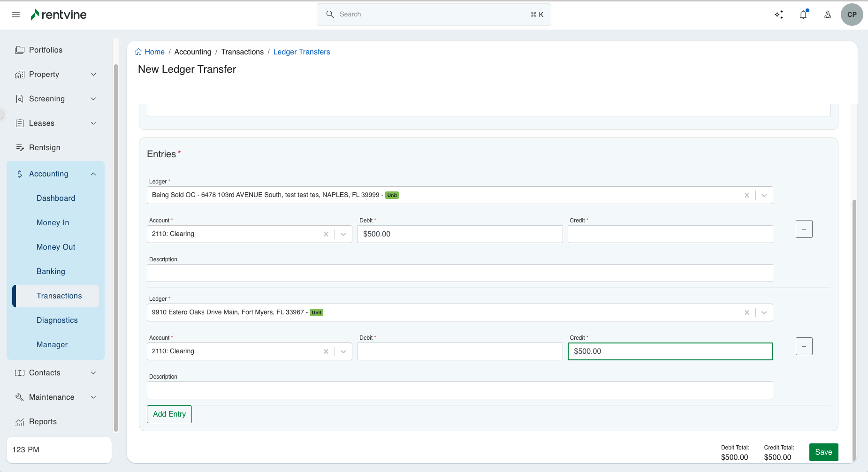
Task: Click the Add Entry button
Action: coord(169,414)
